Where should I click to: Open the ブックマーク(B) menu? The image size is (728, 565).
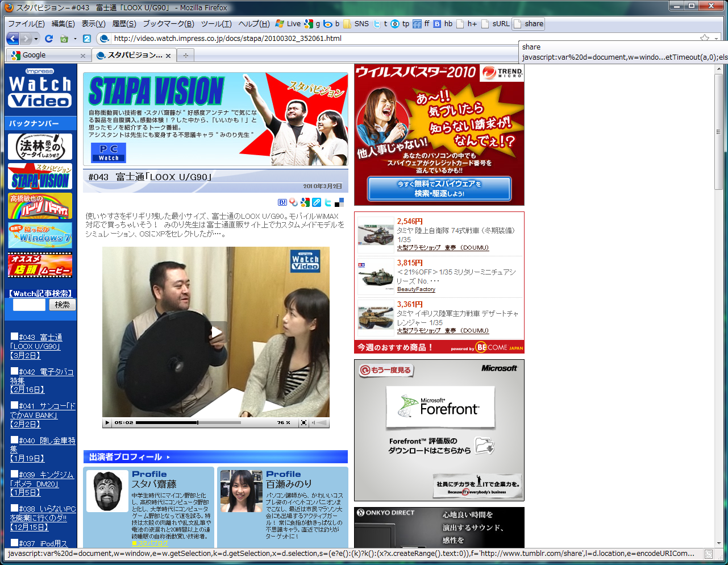pyautogui.click(x=168, y=24)
